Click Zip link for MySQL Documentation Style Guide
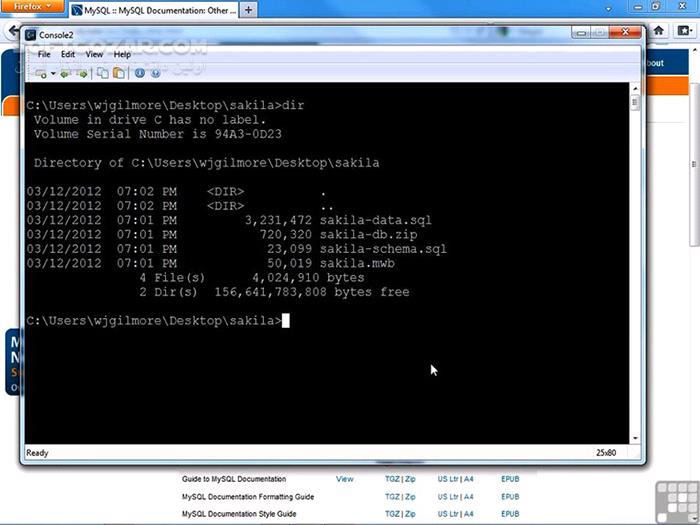 (x=410, y=514)
